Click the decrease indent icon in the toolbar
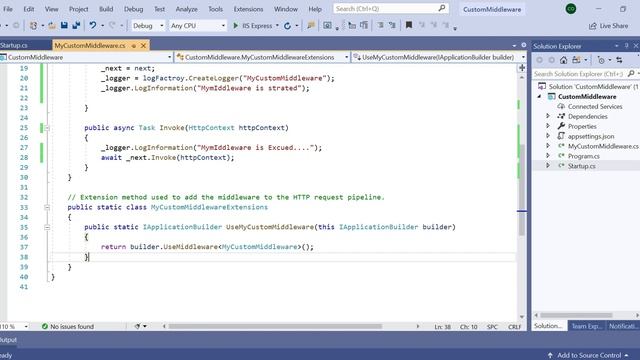640x360 pixels. (x=380, y=25)
